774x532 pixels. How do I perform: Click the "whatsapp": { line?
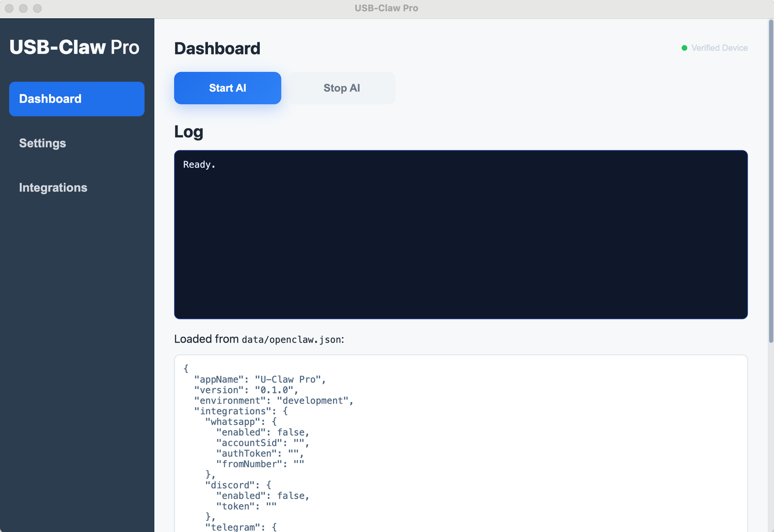[x=241, y=422]
